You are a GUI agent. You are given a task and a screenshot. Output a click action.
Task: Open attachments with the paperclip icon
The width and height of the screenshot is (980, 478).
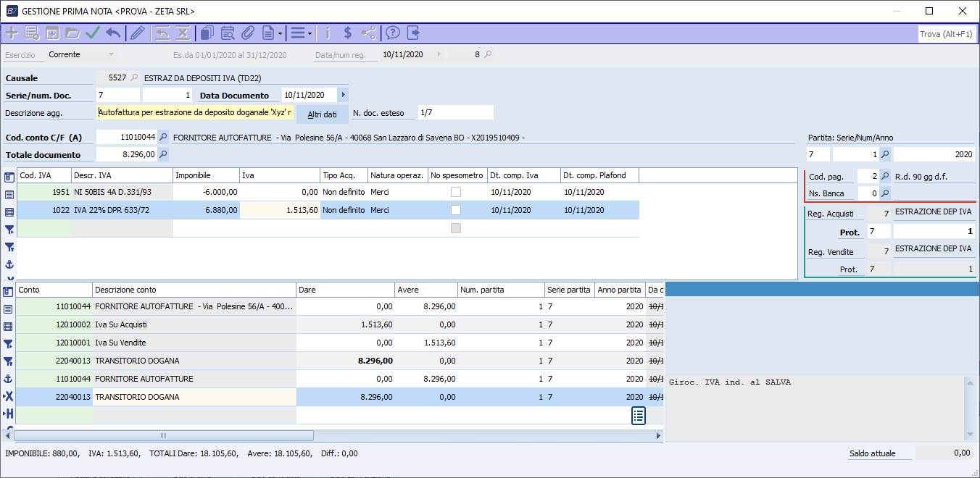pyautogui.click(x=247, y=33)
